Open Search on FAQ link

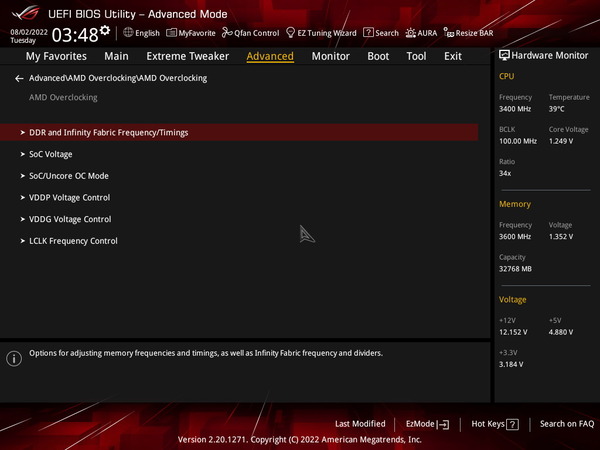point(567,424)
